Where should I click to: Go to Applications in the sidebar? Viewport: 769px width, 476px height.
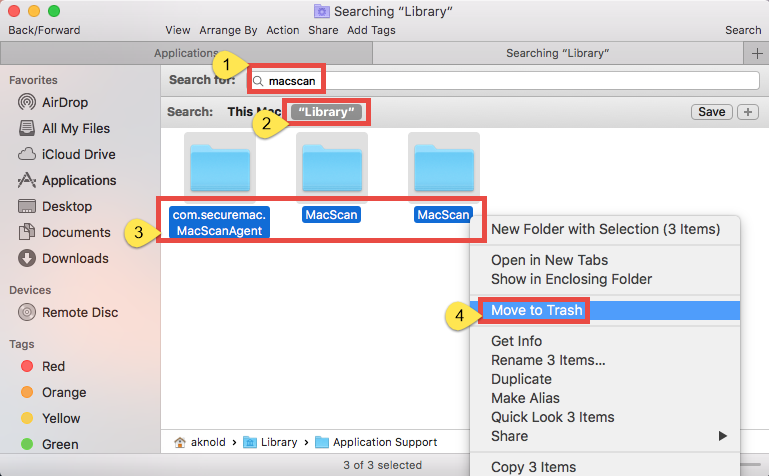click(67, 180)
